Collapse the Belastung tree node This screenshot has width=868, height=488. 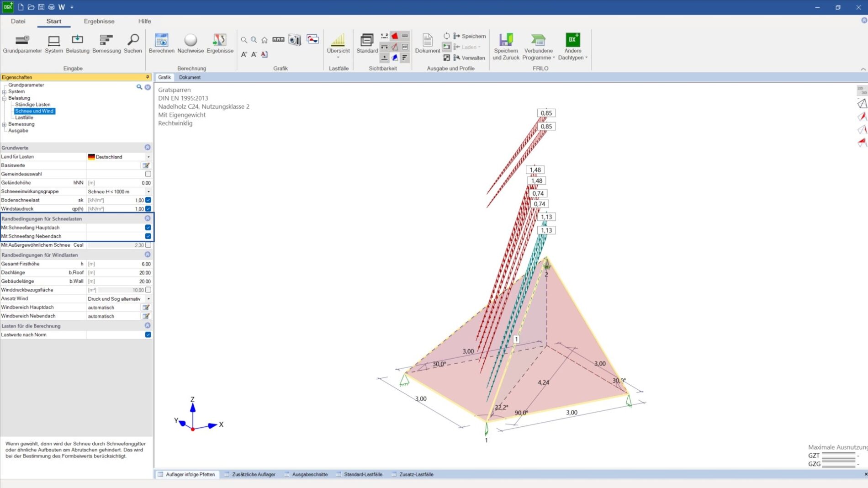tap(4, 98)
